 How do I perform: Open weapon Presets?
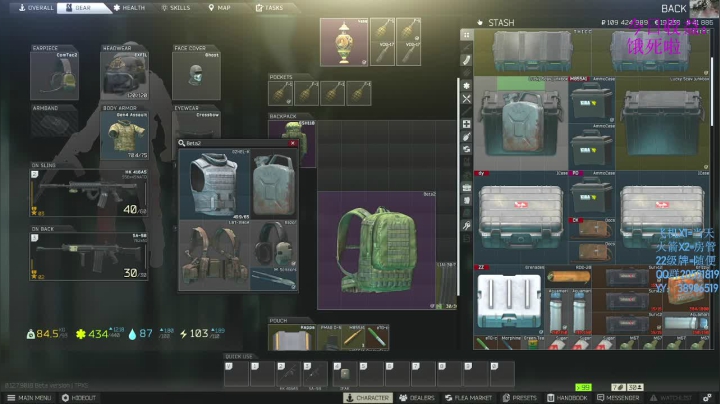(520, 398)
